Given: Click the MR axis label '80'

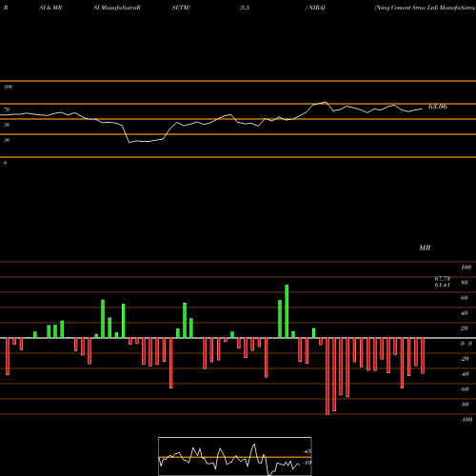Looking at the screenshot, I should 465,283.
